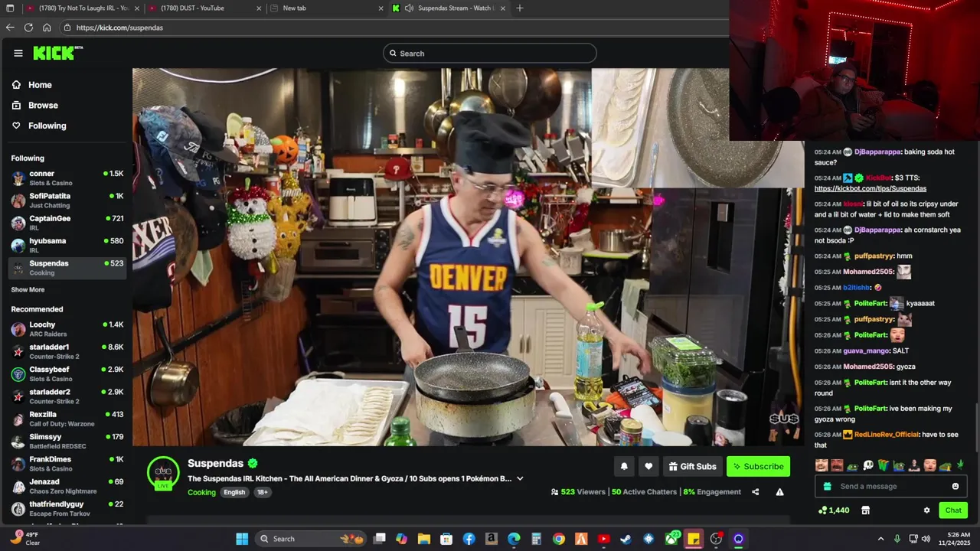Report stream using warning triangle icon
980x551 pixels.
(x=779, y=492)
